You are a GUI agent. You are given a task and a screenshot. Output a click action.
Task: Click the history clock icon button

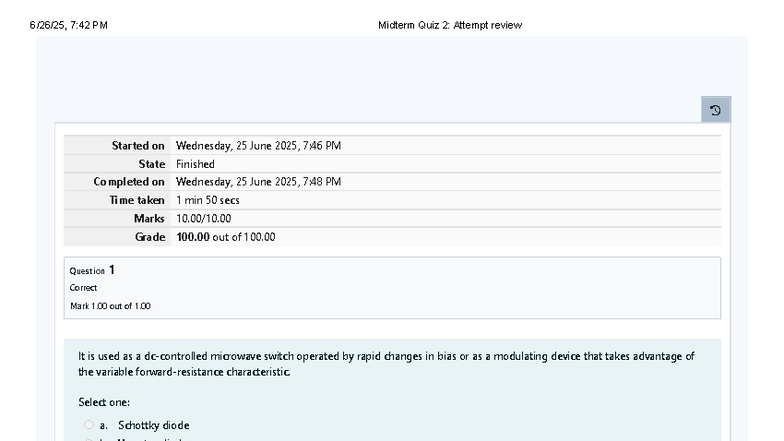click(715, 110)
